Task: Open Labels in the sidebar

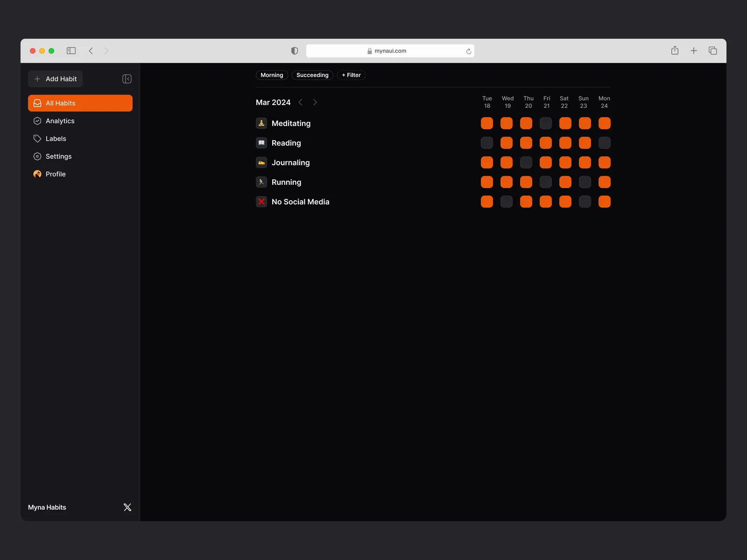Action: click(56, 139)
